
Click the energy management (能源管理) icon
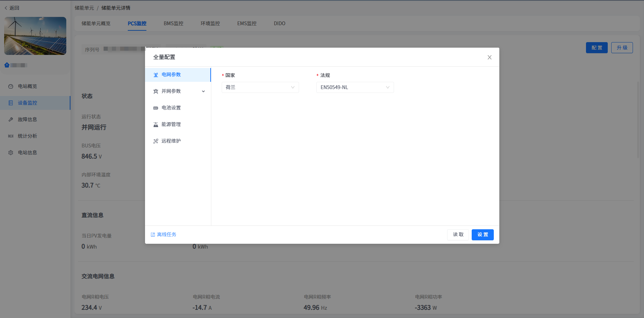pyautogui.click(x=156, y=125)
